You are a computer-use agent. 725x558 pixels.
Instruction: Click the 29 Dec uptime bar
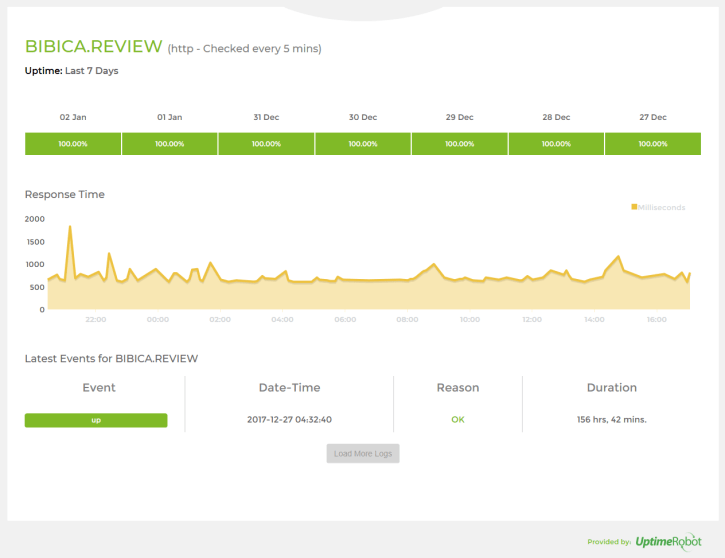pos(459,144)
